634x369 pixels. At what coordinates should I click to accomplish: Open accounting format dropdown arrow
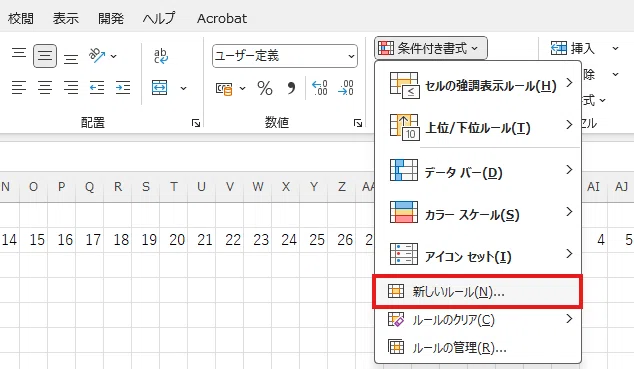click(243, 88)
